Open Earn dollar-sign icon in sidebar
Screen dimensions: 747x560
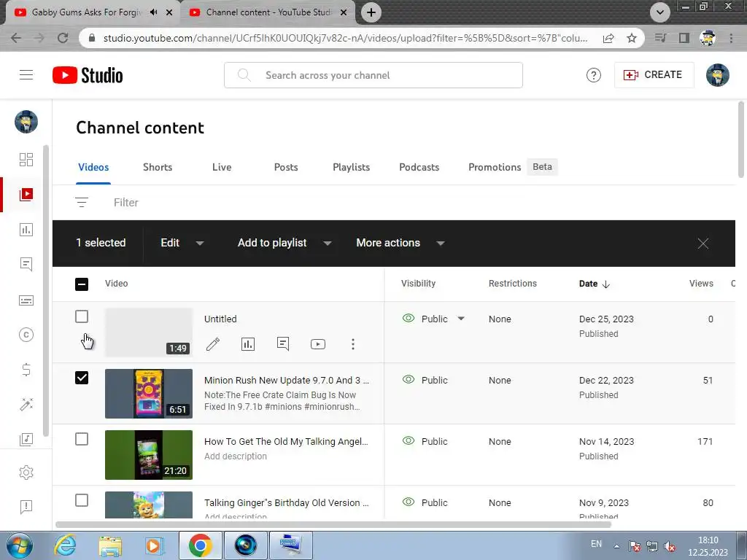tap(26, 370)
